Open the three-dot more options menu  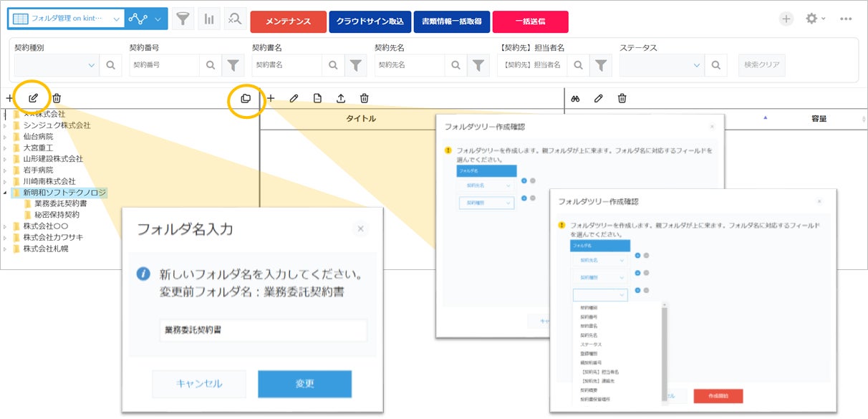pyautogui.click(x=846, y=19)
